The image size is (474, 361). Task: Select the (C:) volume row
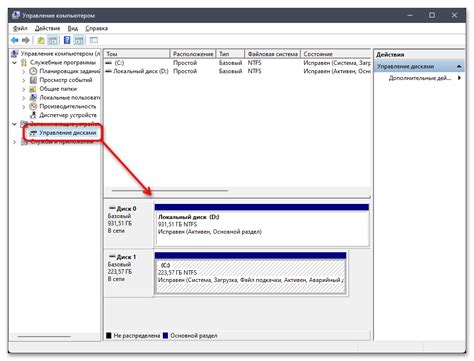237,63
